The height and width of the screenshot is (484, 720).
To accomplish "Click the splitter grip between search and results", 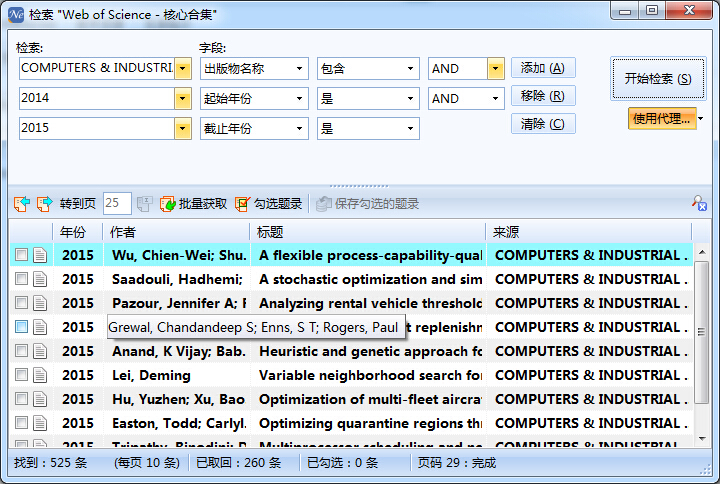I will click(359, 186).
